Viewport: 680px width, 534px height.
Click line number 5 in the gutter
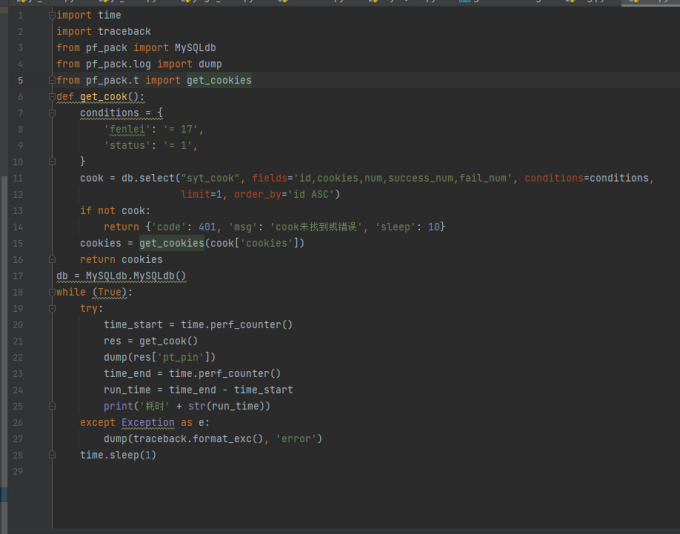click(x=20, y=81)
